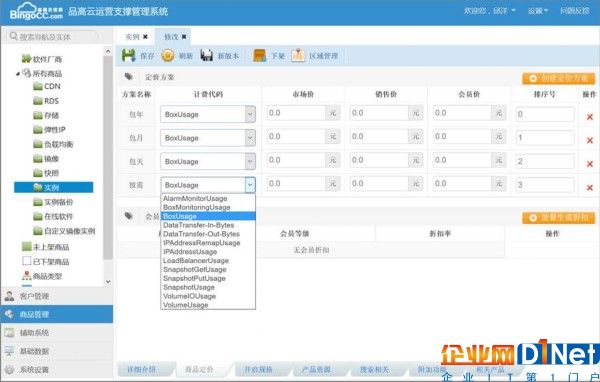Click the orange 创建定价方案 button

click(x=558, y=78)
